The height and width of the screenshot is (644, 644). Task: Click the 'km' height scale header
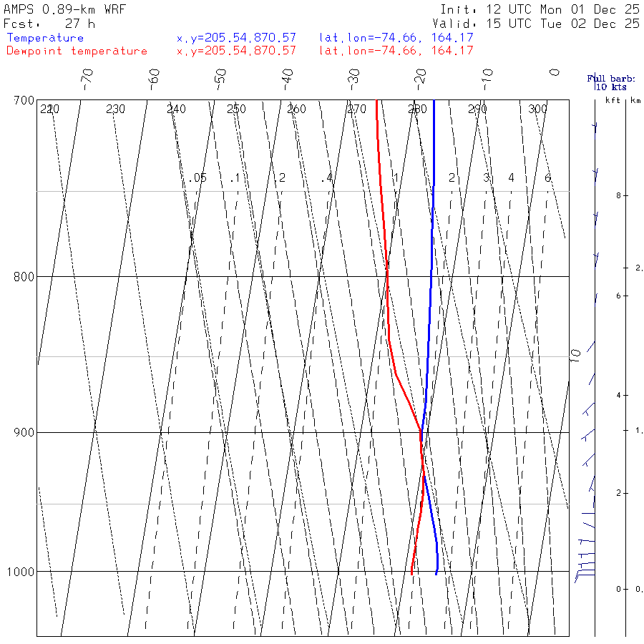click(636, 100)
